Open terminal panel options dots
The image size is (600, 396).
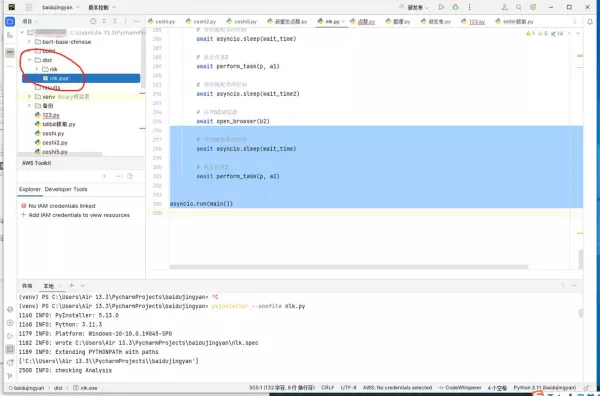click(x=563, y=285)
